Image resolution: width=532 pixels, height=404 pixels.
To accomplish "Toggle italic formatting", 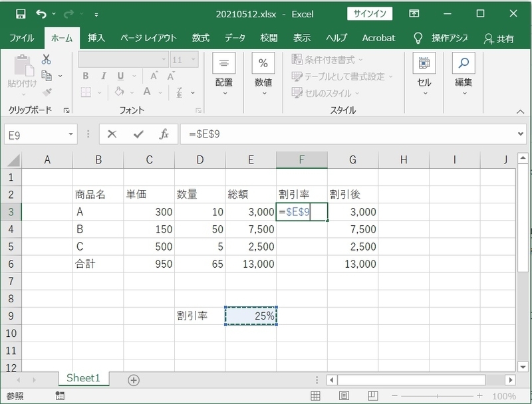I will click(102, 75).
